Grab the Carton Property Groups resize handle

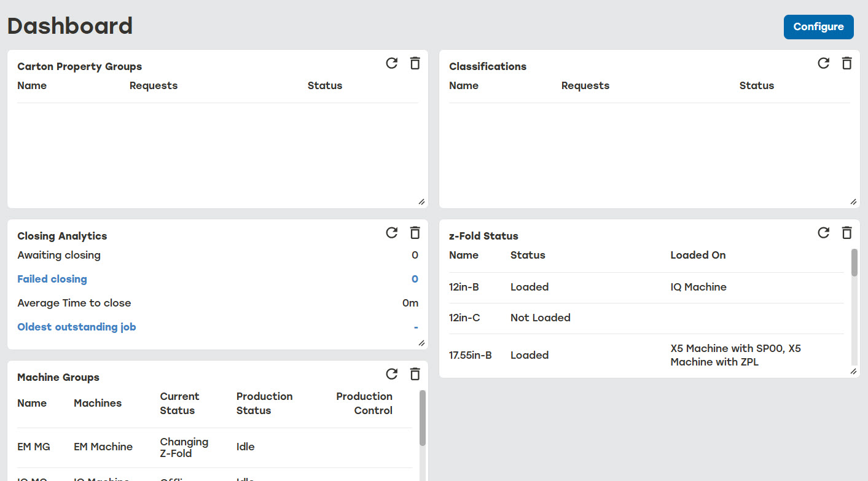421,201
